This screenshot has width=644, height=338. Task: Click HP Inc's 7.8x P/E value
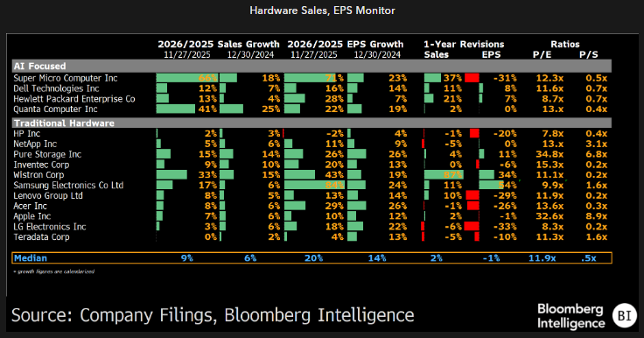coord(552,134)
